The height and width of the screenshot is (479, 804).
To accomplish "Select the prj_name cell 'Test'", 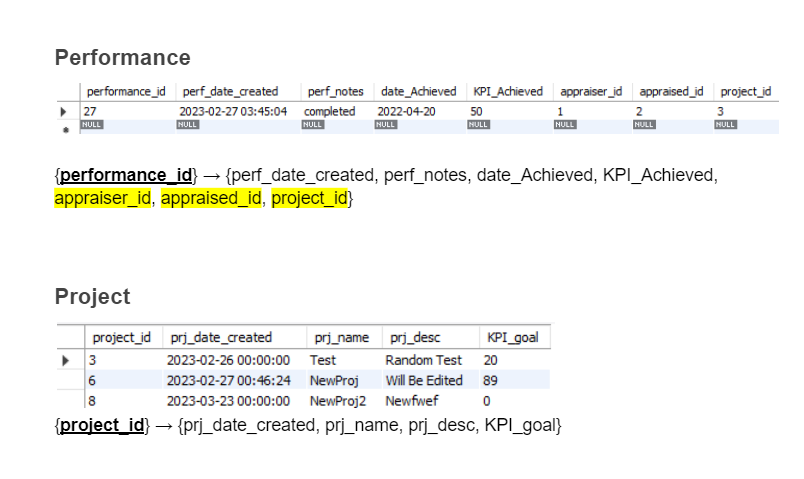I will pyautogui.click(x=344, y=360).
